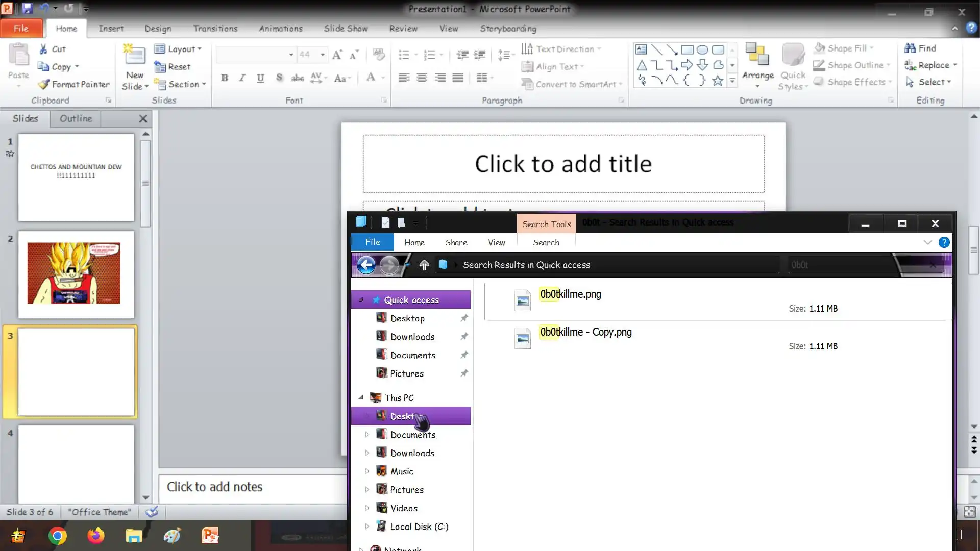Select the 5-point star shape
This screenshot has width=980, height=551.
(x=718, y=81)
